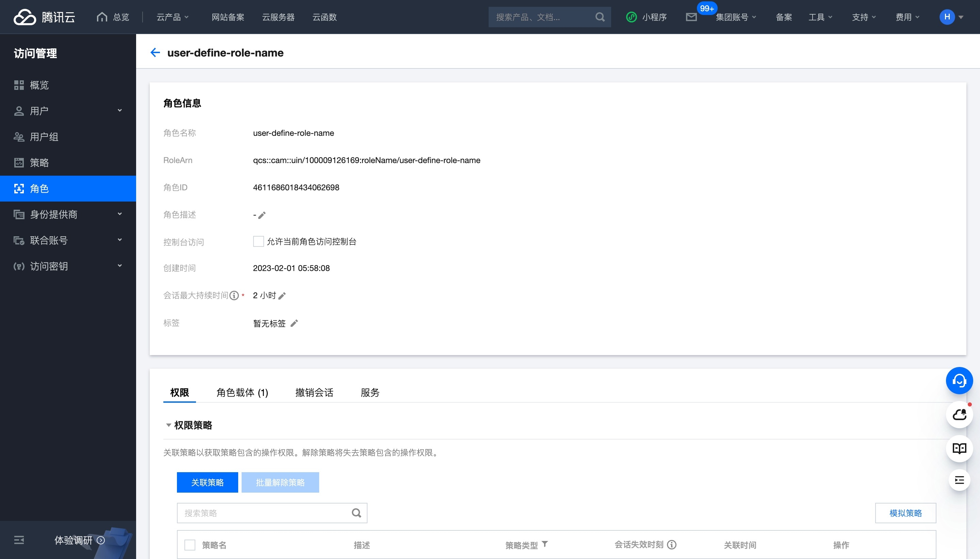Collapse the 权限策略 section triangle
The width and height of the screenshot is (980, 559).
pos(168,425)
